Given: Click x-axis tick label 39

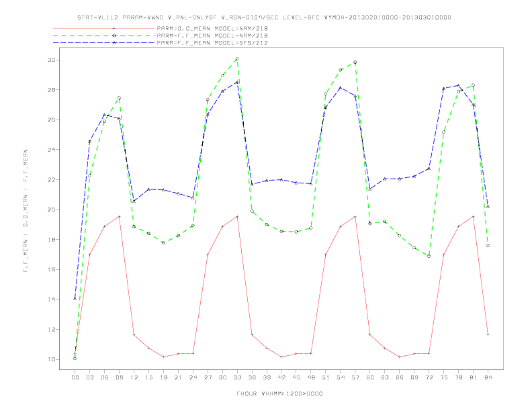Looking at the screenshot, I should (x=267, y=377).
